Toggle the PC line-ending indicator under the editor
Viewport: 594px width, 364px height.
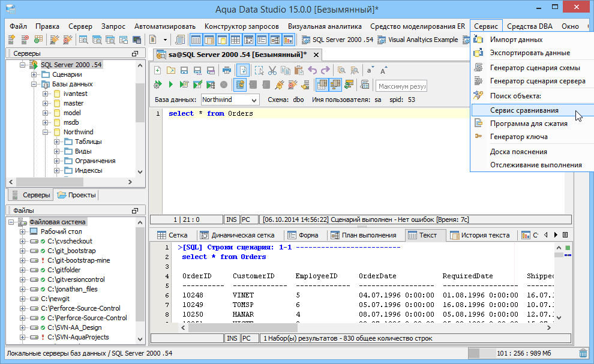[247, 219]
